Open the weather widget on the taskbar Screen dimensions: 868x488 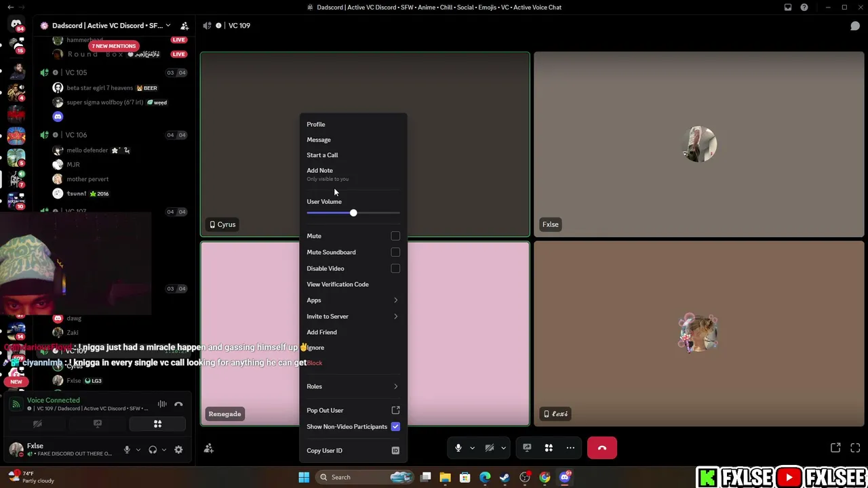[x=31, y=477]
